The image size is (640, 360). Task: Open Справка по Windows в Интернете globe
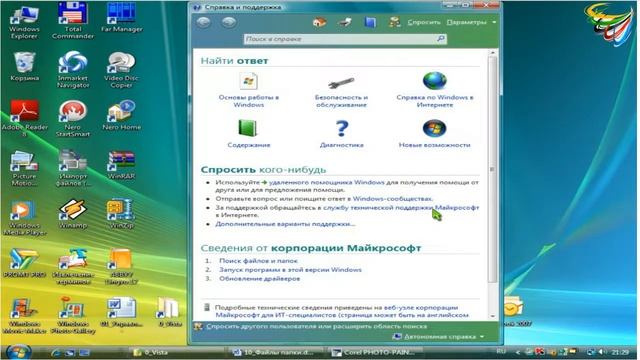(x=434, y=81)
